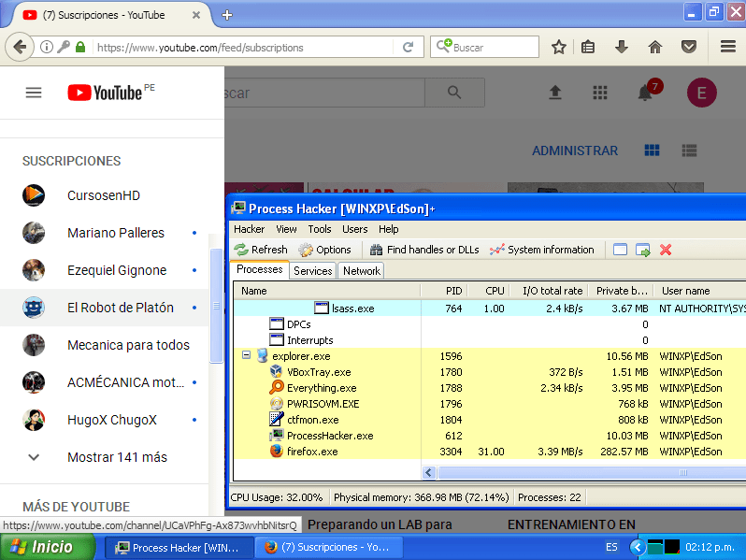This screenshot has height=560, width=746.
Task: Click the ES language indicator in taskbar
Action: [611, 547]
